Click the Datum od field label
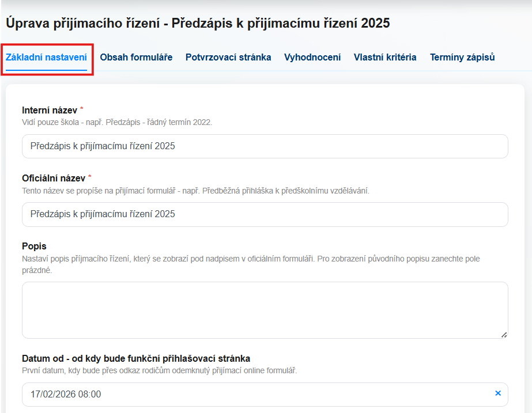The height and width of the screenshot is (413, 532). (136, 358)
